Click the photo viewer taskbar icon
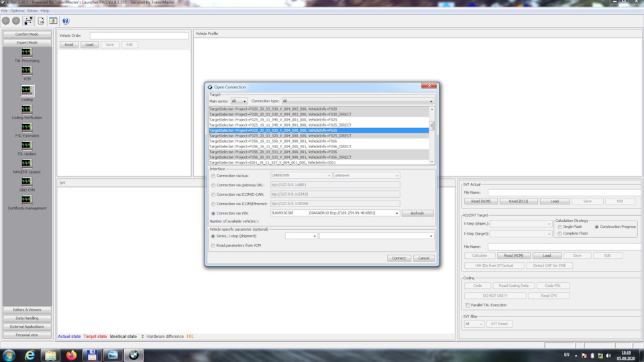Viewport: 644px width, 362px height. click(113, 355)
